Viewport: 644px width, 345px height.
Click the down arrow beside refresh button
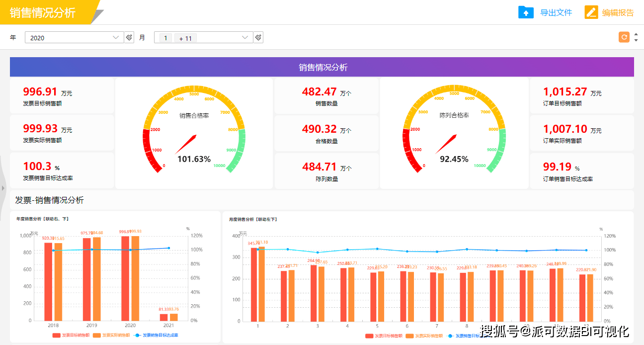pos(636,40)
